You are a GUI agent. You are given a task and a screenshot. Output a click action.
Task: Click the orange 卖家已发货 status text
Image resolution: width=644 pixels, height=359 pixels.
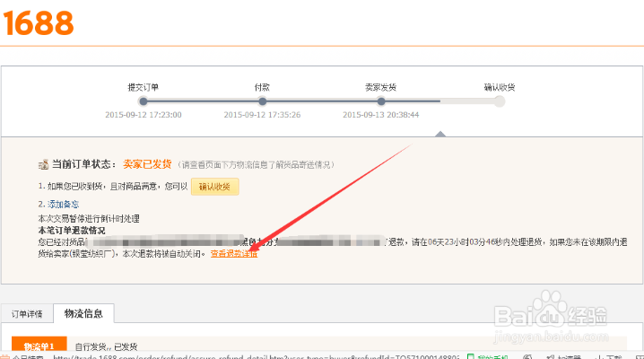(x=147, y=164)
